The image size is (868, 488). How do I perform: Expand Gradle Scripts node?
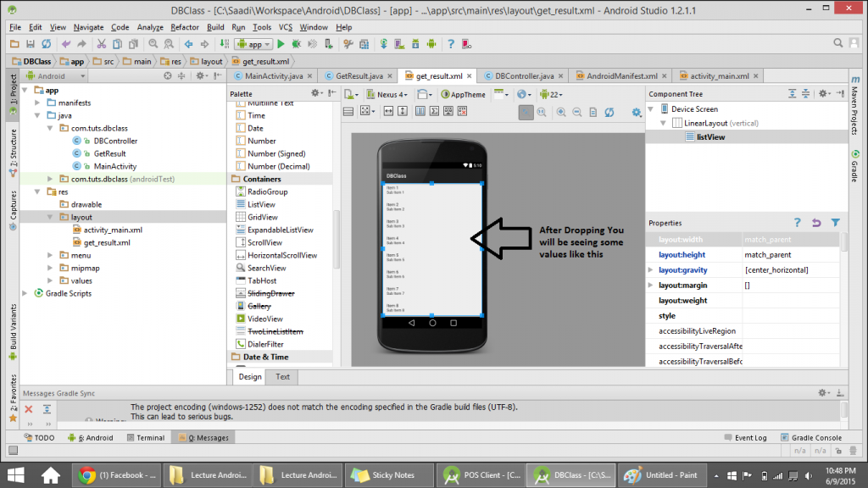pyautogui.click(x=25, y=294)
